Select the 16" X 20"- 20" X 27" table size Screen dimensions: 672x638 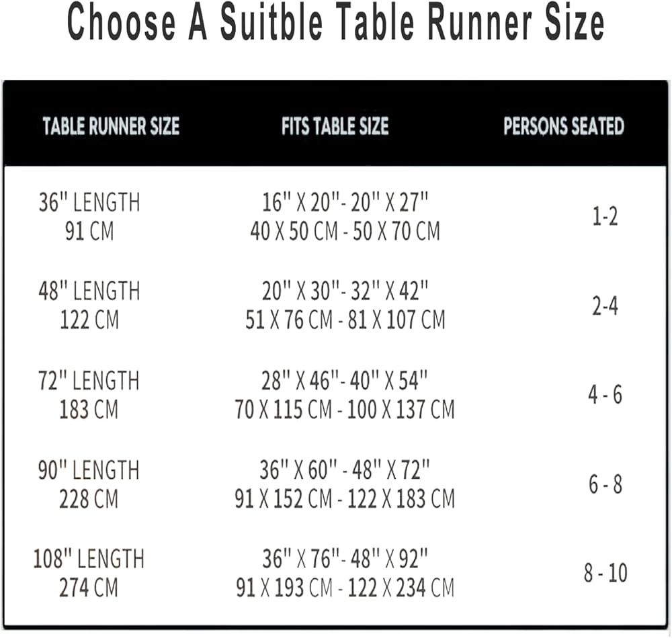pos(345,202)
